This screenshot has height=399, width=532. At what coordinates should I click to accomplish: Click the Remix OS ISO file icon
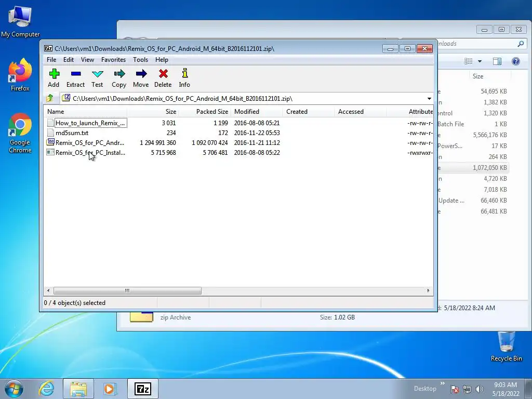50,142
